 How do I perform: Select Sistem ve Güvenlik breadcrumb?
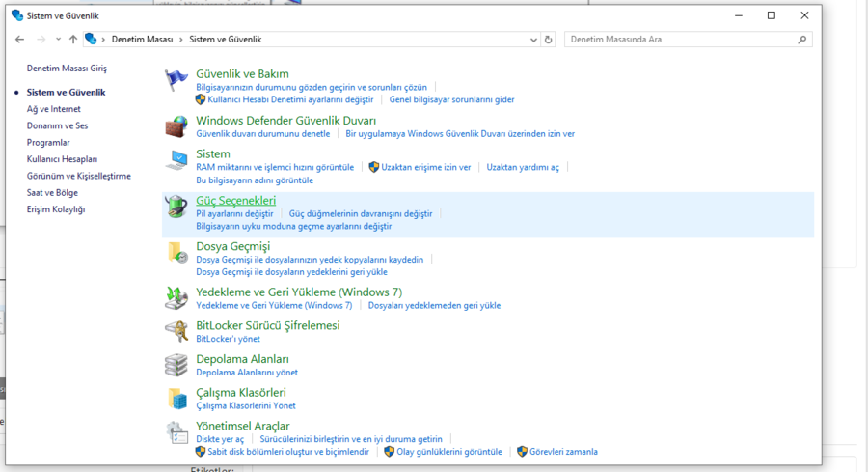226,40
